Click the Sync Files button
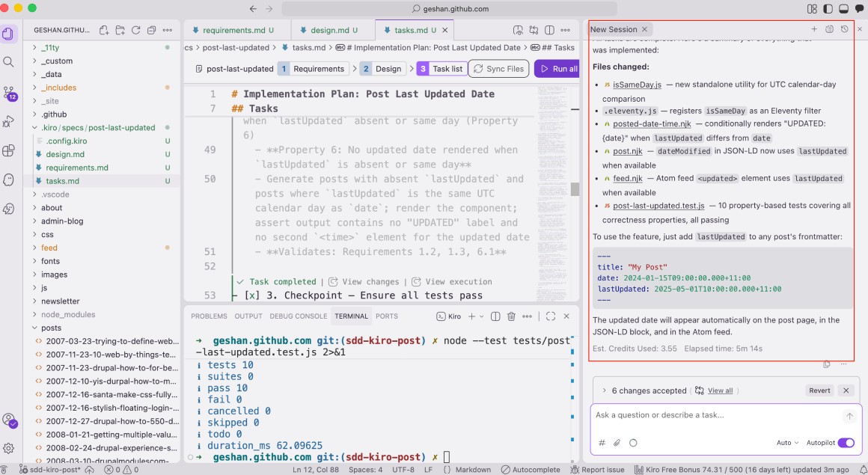Screen dimensions: 868x475 click(499, 69)
